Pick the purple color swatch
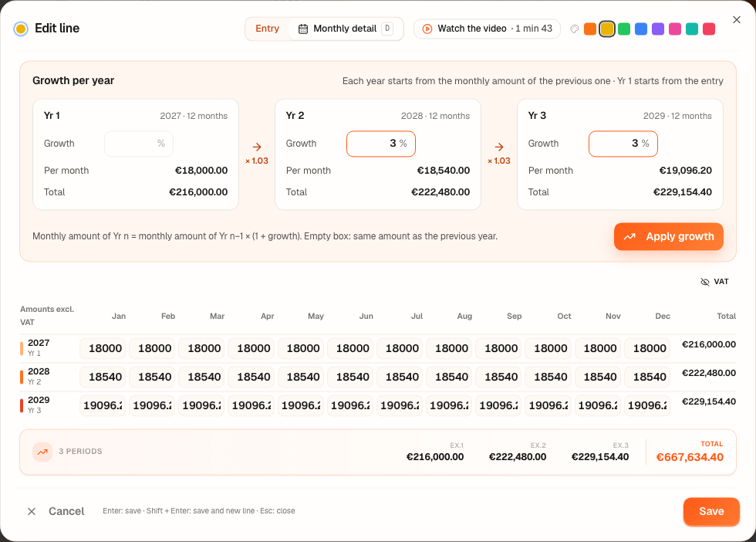The height and width of the screenshot is (542, 756). tap(657, 29)
